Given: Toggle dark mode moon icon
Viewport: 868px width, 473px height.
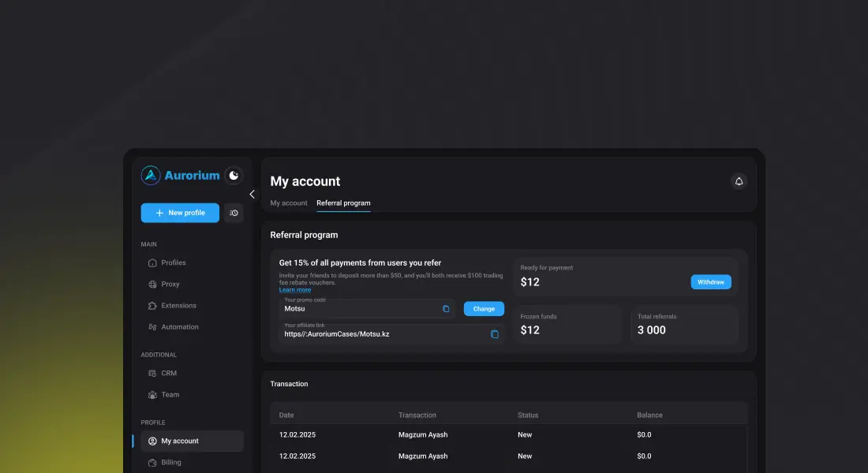Looking at the screenshot, I should (x=234, y=176).
